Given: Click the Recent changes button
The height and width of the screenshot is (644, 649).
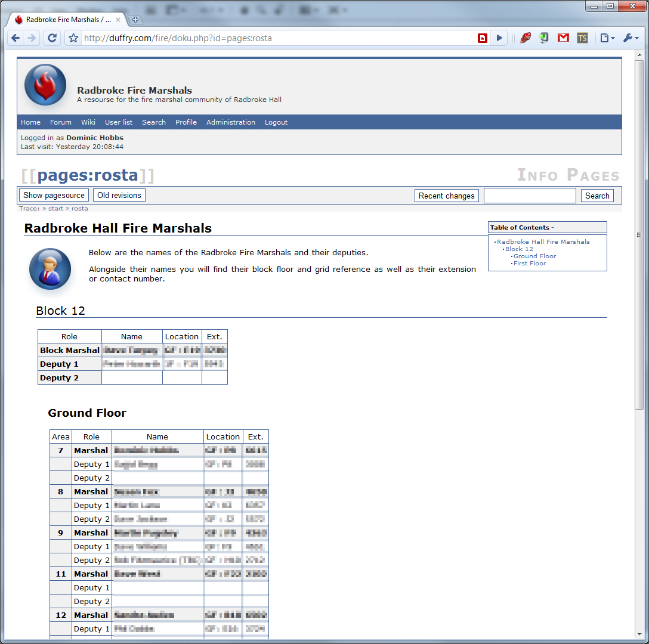Looking at the screenshot, I should click(x=446, y=196).
